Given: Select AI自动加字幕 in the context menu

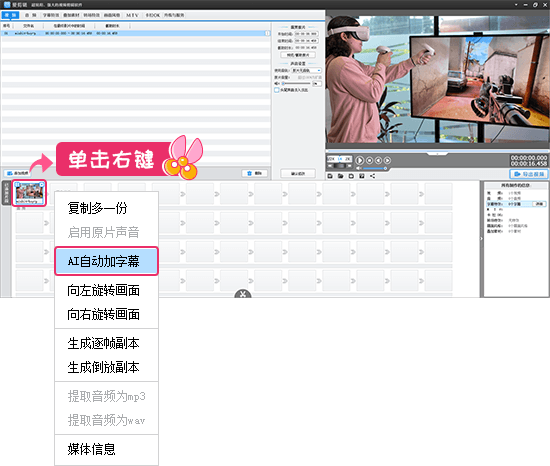Looking at the screenshot, I should click(x=106, y=261).
